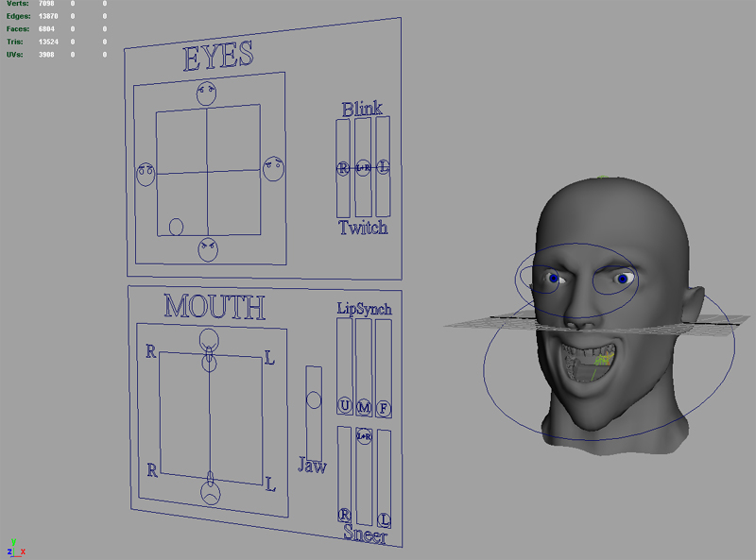Select the F LipSynch control
756x560 pixels.
[384, 404]
